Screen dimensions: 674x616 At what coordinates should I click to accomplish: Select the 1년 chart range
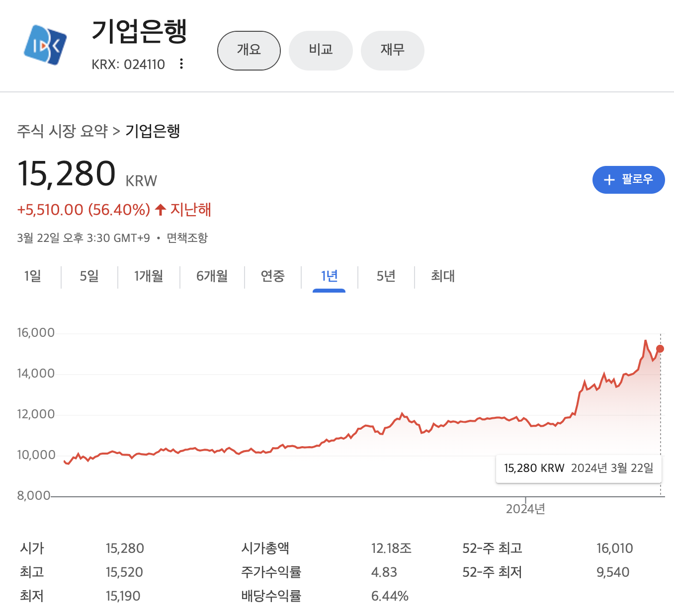click(x=329, y=276)
